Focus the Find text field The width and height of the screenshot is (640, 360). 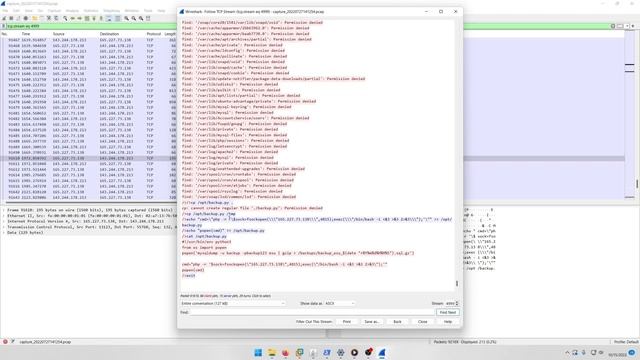[x=312, y=312]
